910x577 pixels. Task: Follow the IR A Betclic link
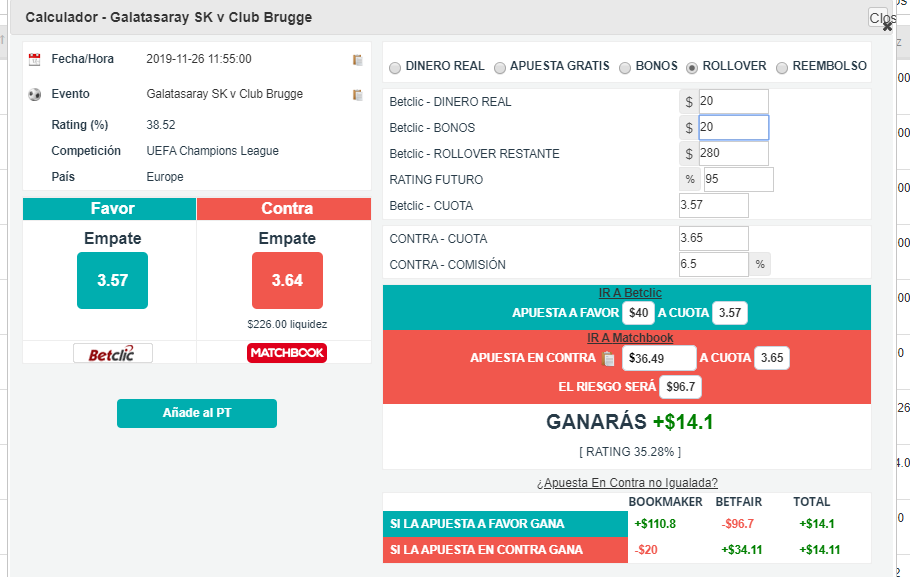pos(630,293)
